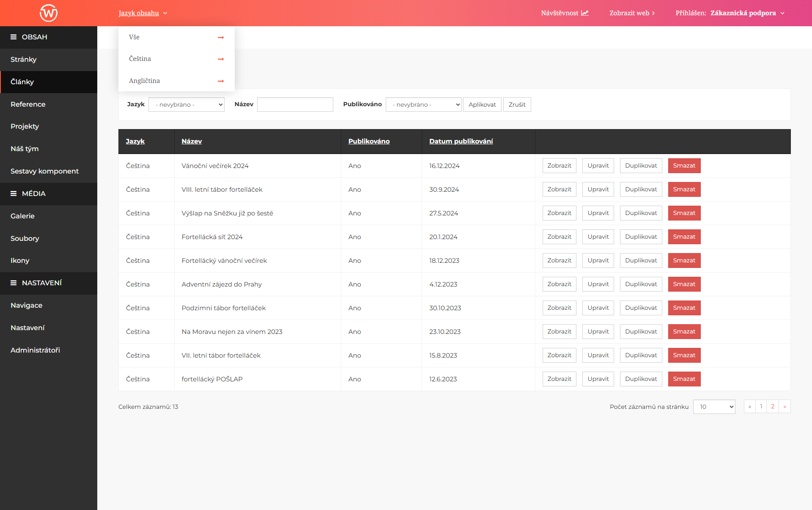
Task: Click the arrow beside Čeština language
Action: (221, 59)
